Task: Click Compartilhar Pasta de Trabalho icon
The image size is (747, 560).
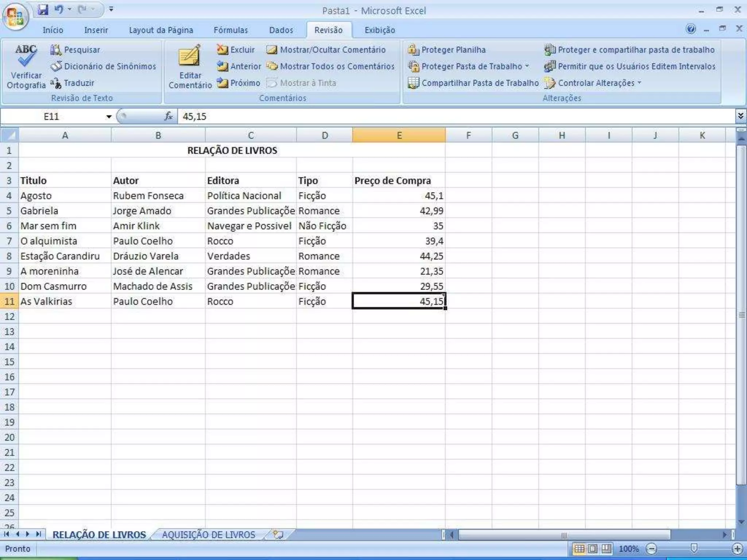Action: tap(413, 83)
